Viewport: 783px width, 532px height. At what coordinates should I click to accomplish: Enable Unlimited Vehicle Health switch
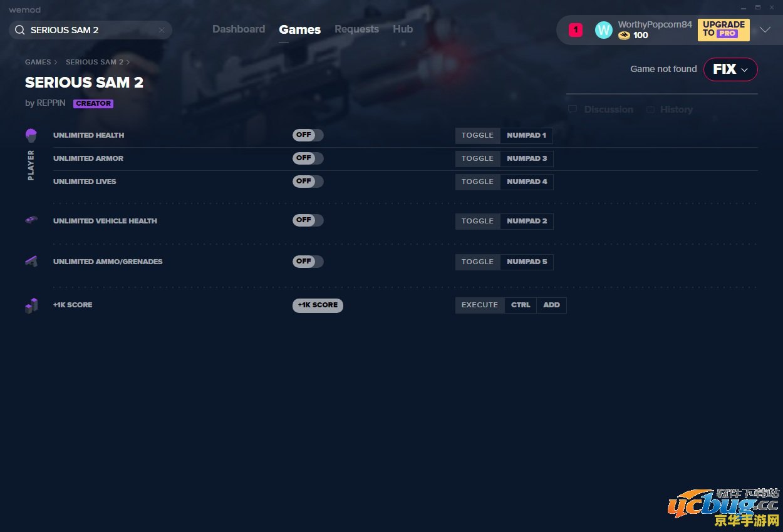308,220
